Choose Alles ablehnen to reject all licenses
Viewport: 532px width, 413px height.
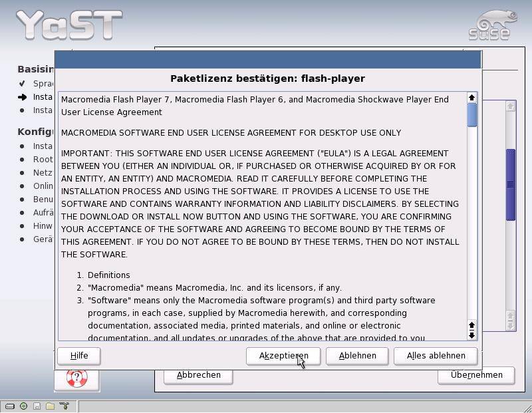click(x=436, y=356)
